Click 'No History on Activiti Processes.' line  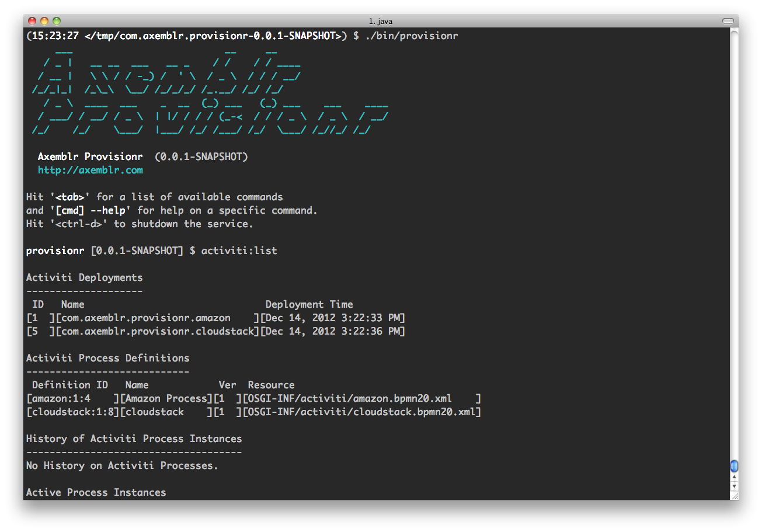123,466
